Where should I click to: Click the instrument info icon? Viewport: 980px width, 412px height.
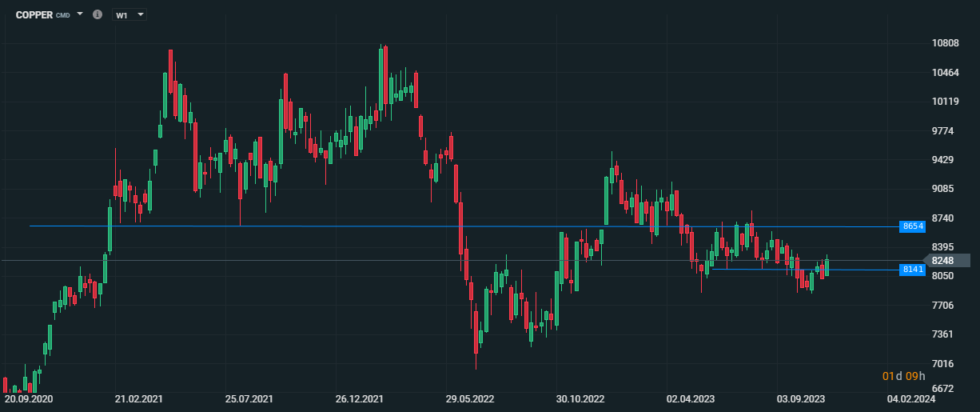pos(98,14)
